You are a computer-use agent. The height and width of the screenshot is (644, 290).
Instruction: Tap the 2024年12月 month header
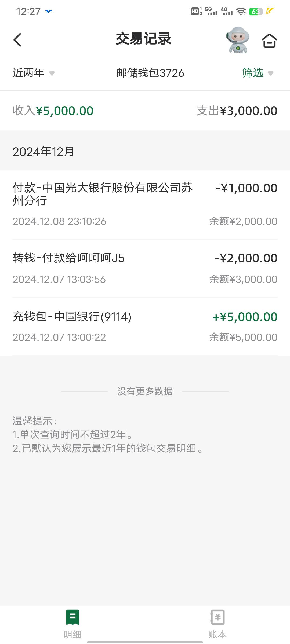click(x=44, y=152)
